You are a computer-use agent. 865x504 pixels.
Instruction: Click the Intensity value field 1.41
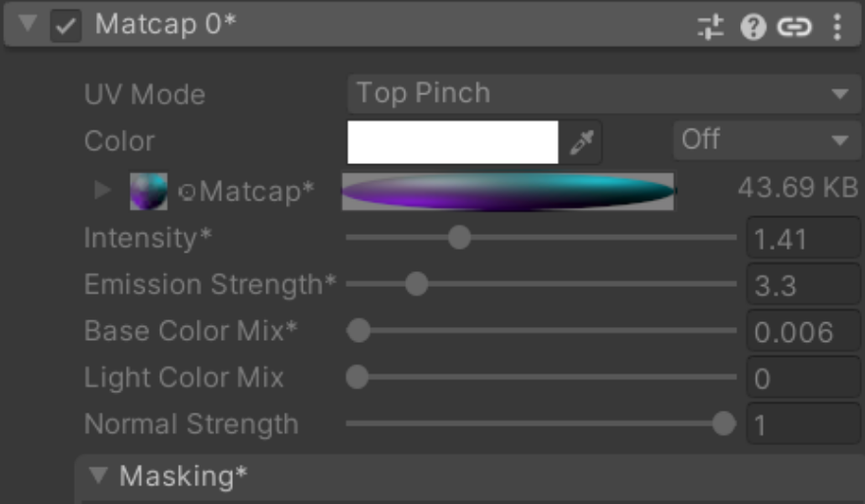[x=803, y=238]
